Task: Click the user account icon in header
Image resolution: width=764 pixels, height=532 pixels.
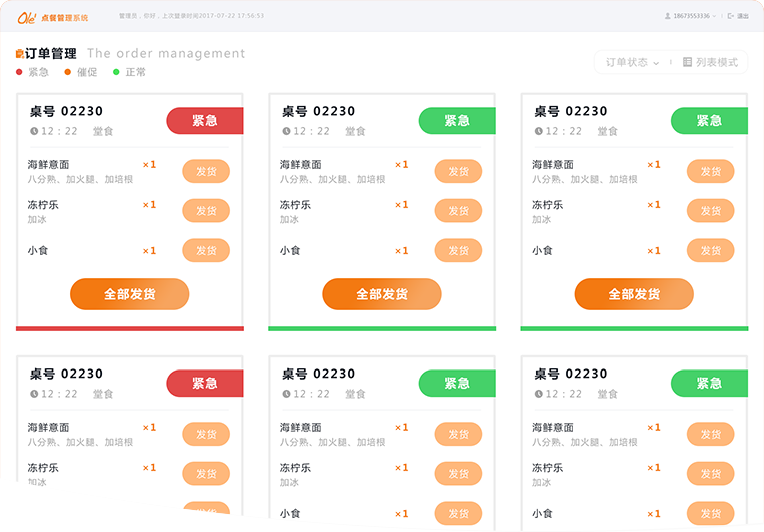Action: pyautogui.click(x=667, y=17)
